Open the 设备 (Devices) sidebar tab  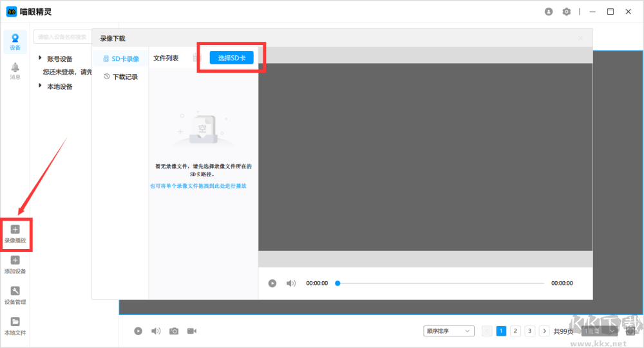pyautogui.click(x=15, y=42)
